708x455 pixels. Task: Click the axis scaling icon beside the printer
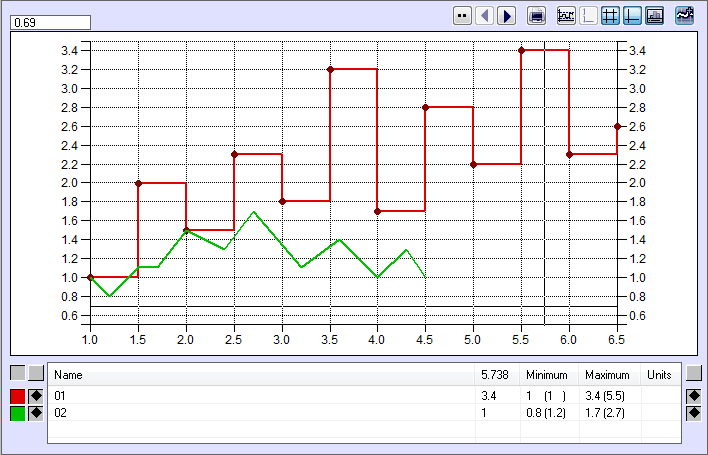coord(566,16)
